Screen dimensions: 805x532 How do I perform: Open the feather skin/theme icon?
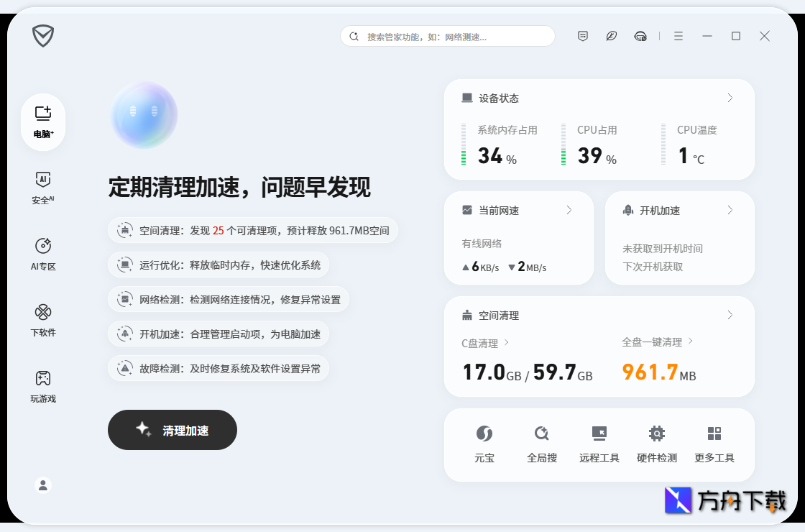(612, 36)
